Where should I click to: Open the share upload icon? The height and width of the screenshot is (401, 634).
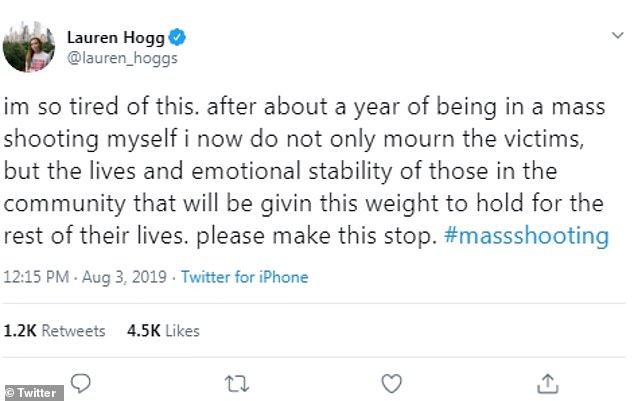click(x=548, y=382)
